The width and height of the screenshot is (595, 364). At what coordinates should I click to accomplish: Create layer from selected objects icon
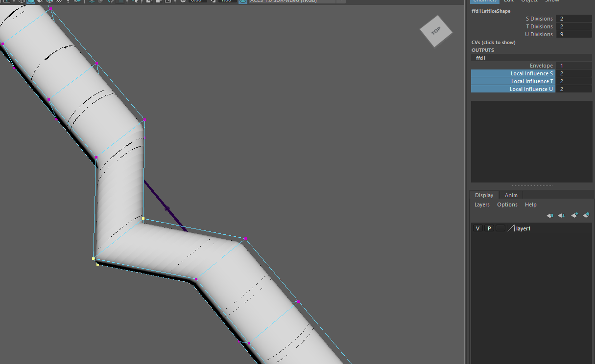[x=586, y=215]
